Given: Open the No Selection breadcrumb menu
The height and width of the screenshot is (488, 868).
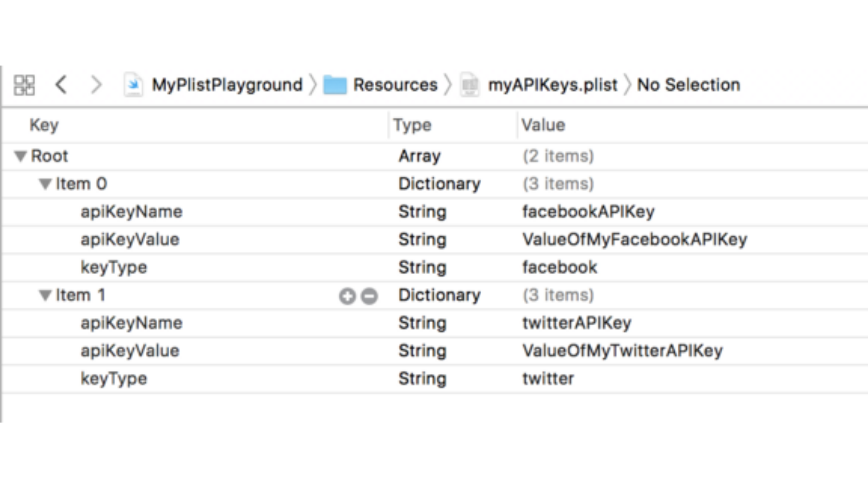Looking at the screenshot, I should pos(689,85).
